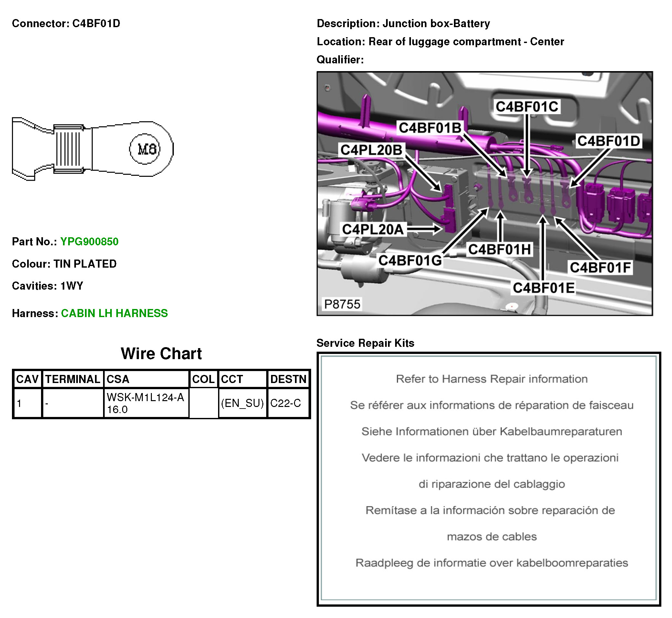This screenshot has height=618, width=672.
Task: Click the DESTN column header
Action: pyautogui.click(x=289, y=379)
